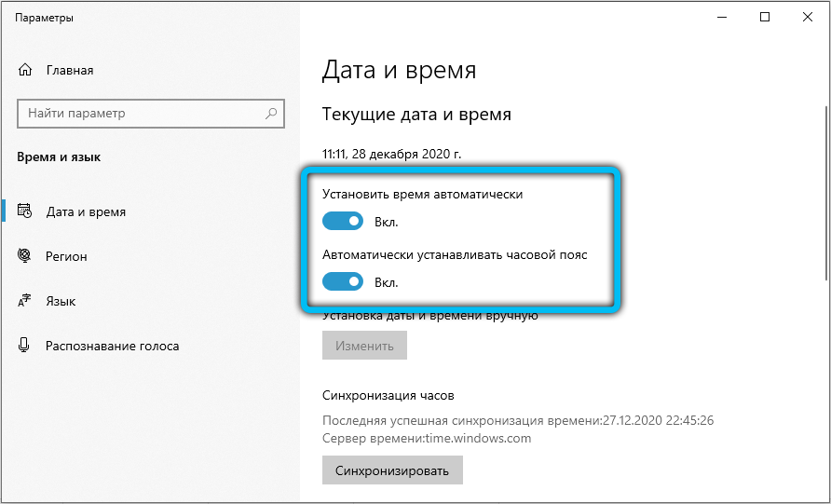The image size is (831, 504).
Task: Disable the Установить время автоматически switch
Action: point(342,222)
